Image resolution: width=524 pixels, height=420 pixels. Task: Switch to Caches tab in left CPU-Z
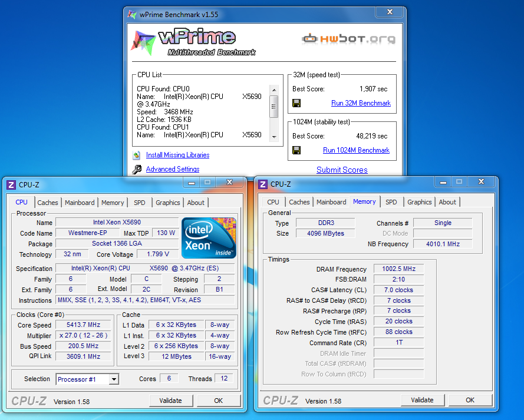(48, 203)
